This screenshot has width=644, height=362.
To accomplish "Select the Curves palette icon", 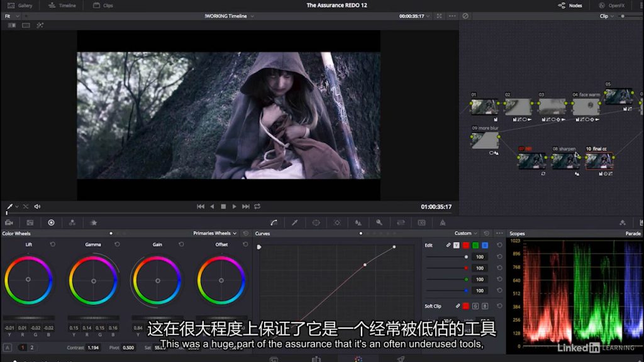I will click(274, 222).
